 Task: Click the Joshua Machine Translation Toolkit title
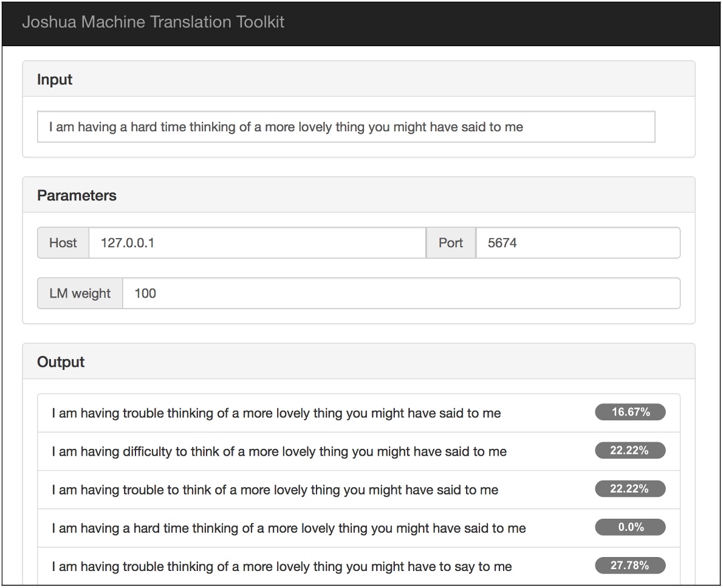coord(153,22)
